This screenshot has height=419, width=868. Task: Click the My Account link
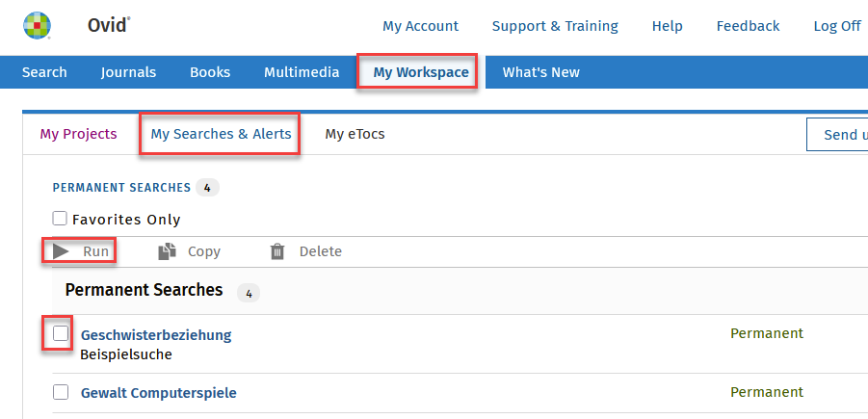[420, 26]
